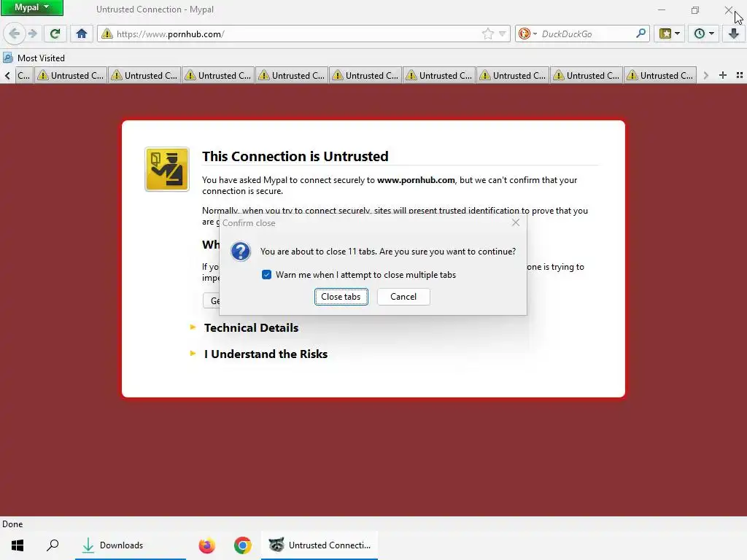Screen dimensions: 747x560
Task: Confirm with the Close tabs button
Action: coord(341,297)
